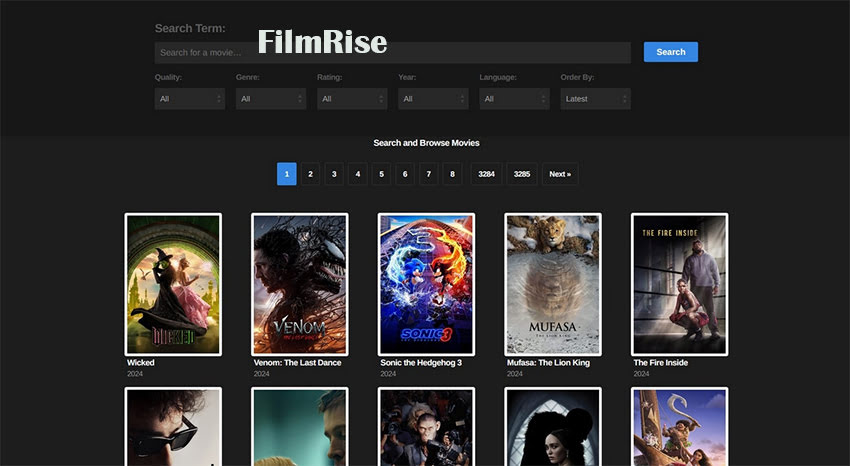Screen dimensions: 850x466
Task: Jump to last page 3285
Action: click(x=522, y=174)
